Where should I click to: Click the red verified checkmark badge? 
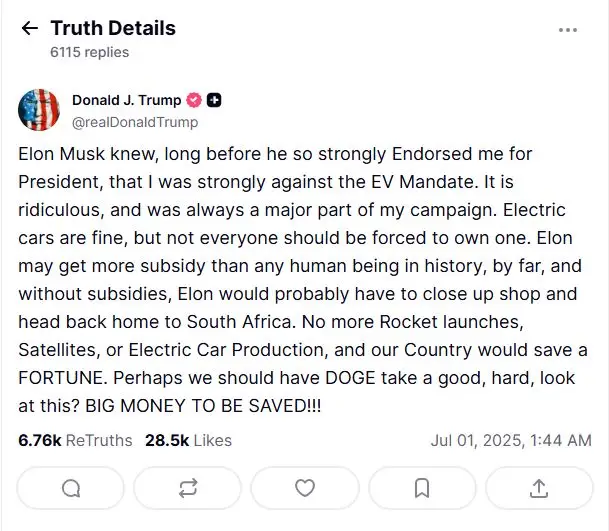[x=195, y=100]
